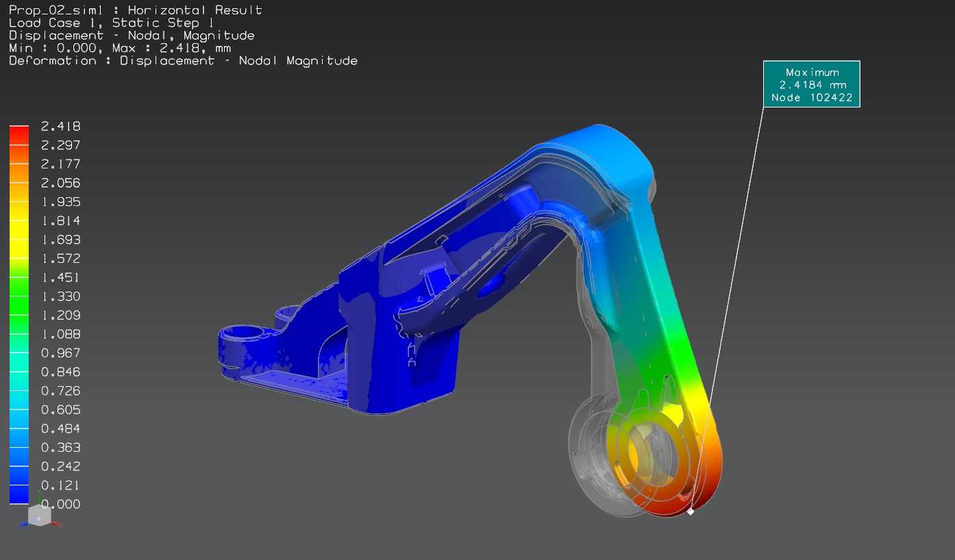This screenshot has height=560, width=955.
Task: Click legend value 2.297
Action: click(60, 145)
